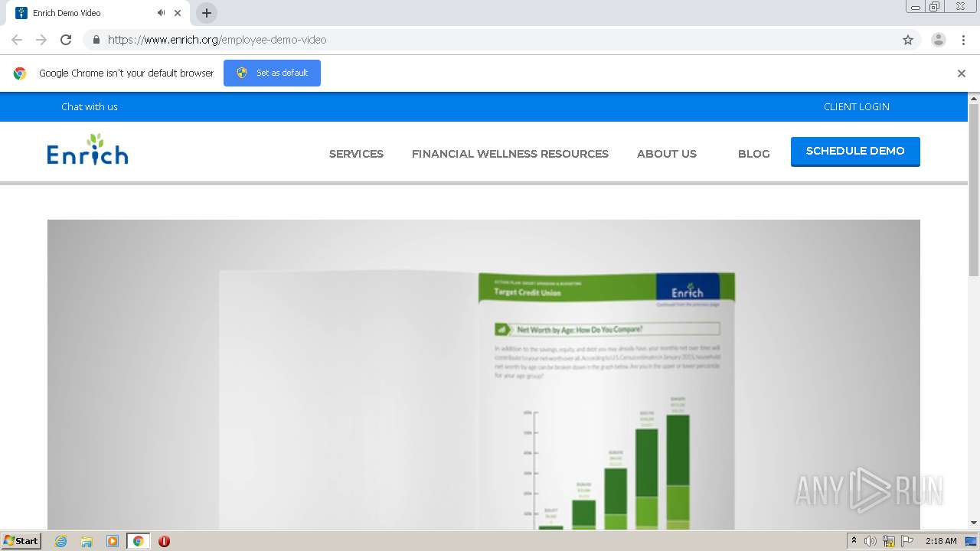This screenshot has height=551, width=980.
Task: Mute the tab via speaker icon
Action: [x=161, y=13]
